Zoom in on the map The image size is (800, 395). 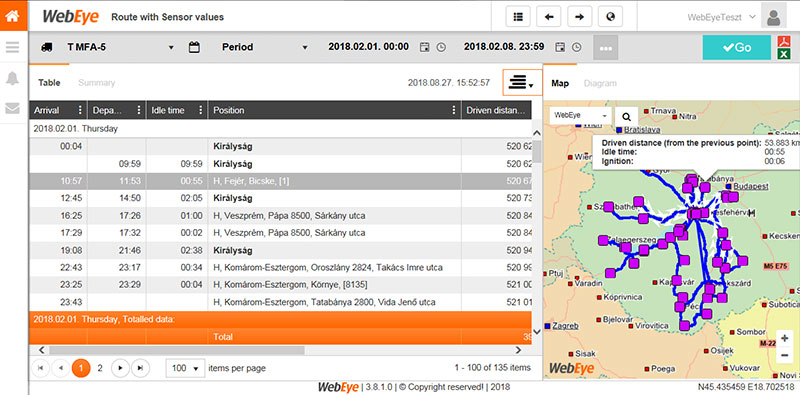(784, 338)
